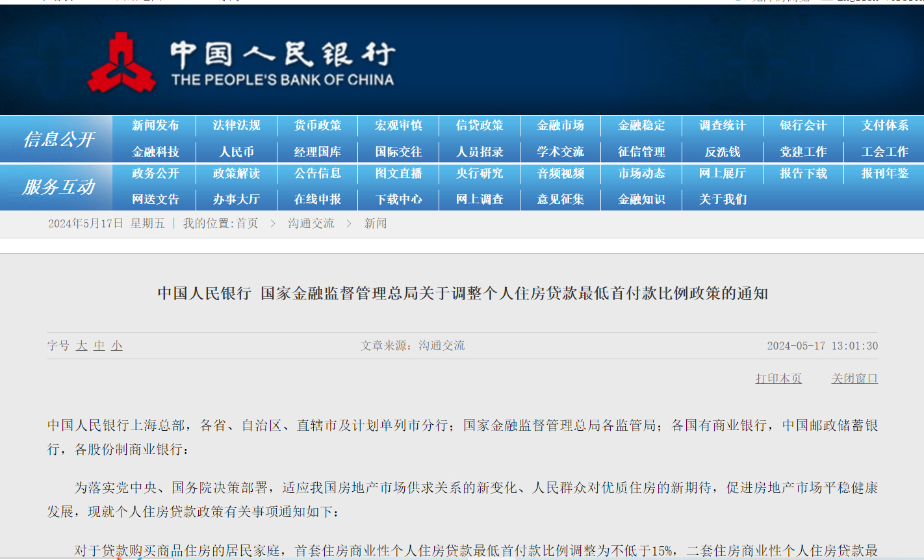The image size is (924, 560).
Task: Click 沟通交流 breadcrumb link
Action: (311, 223)
